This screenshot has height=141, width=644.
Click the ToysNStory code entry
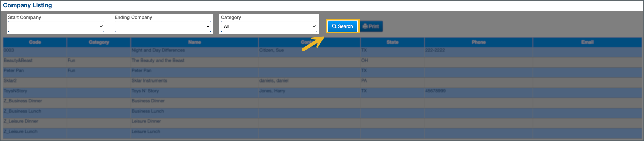(16, 91)
